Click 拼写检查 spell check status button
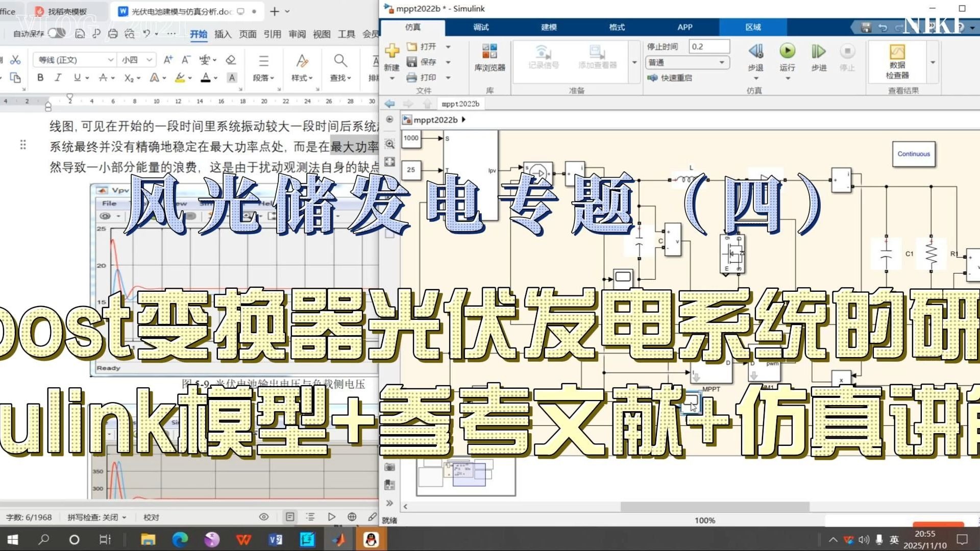Screen dimensions: 980x551 point(96,517)
